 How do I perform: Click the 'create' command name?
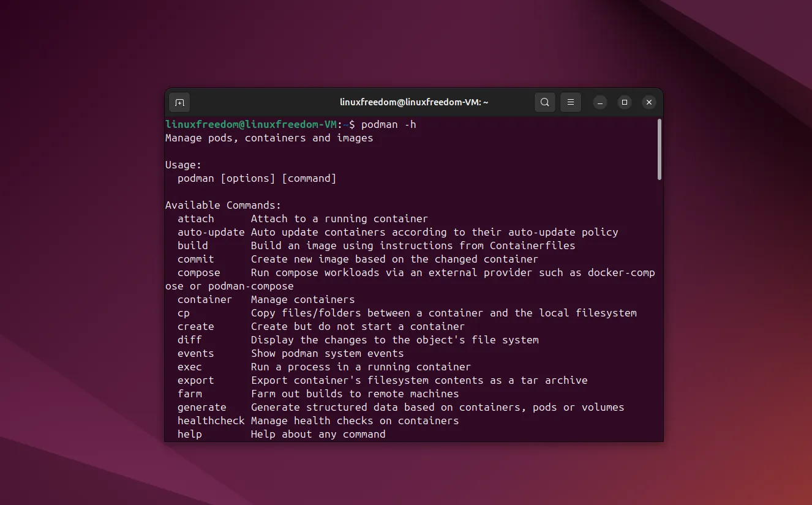196,326
